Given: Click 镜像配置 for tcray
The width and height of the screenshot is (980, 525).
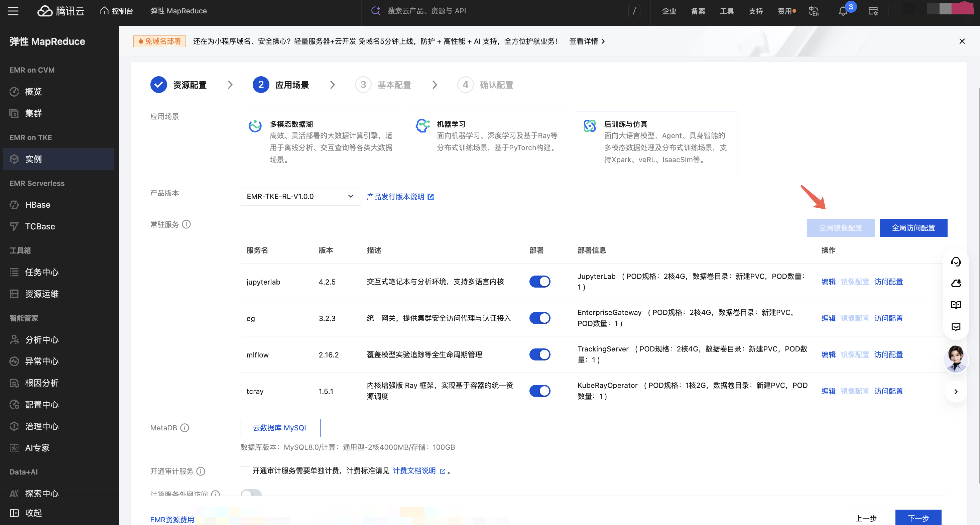Looking at the screenshot, I should pyautogui.click(x=854, y=391).
